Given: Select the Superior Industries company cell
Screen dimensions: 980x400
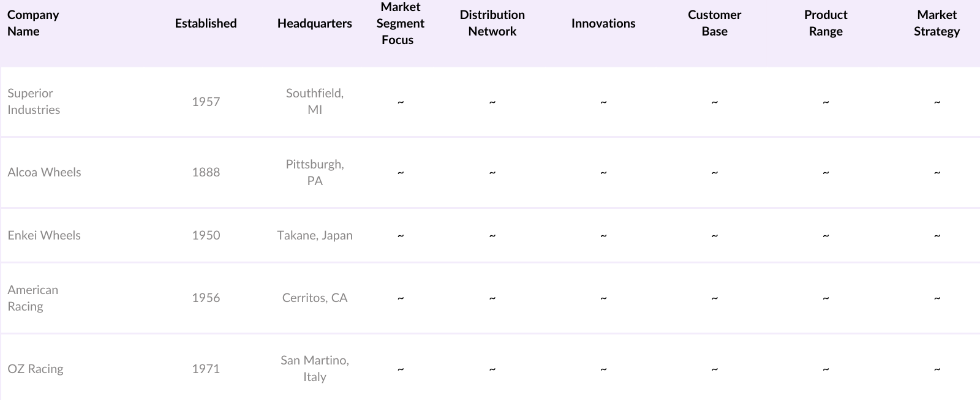Looking at the screenshot, I should 34,102.
